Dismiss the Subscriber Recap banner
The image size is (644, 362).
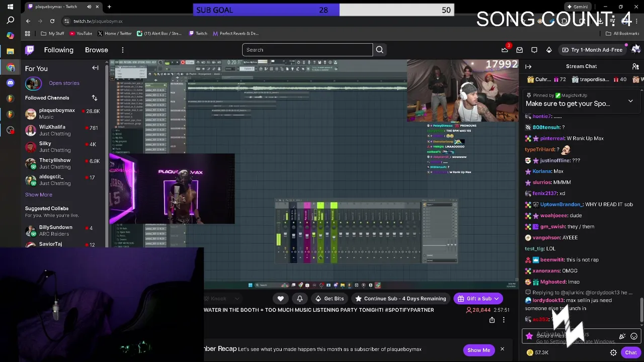(x=502, y=349)
